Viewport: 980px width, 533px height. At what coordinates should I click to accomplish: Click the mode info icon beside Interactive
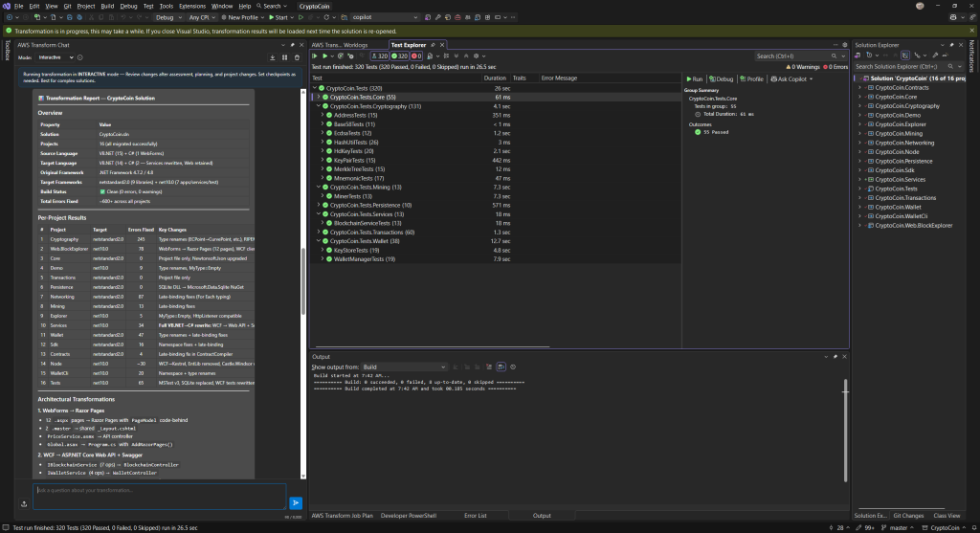80,57
